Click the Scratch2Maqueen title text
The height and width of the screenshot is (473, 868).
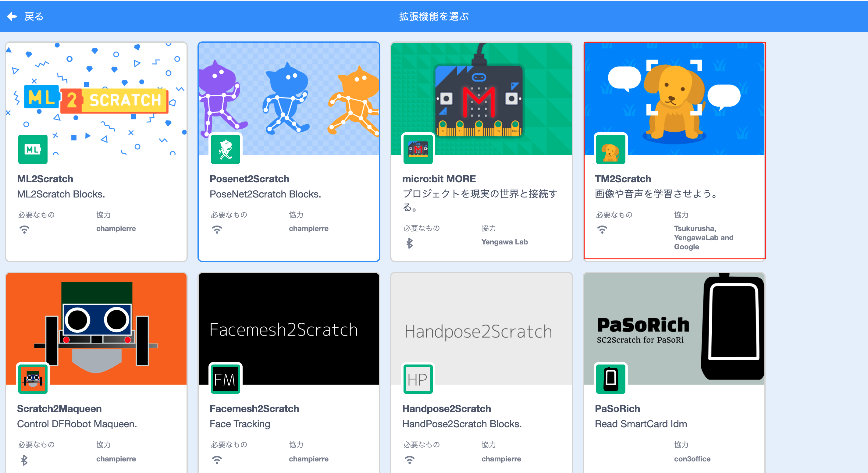coord(59,409)
